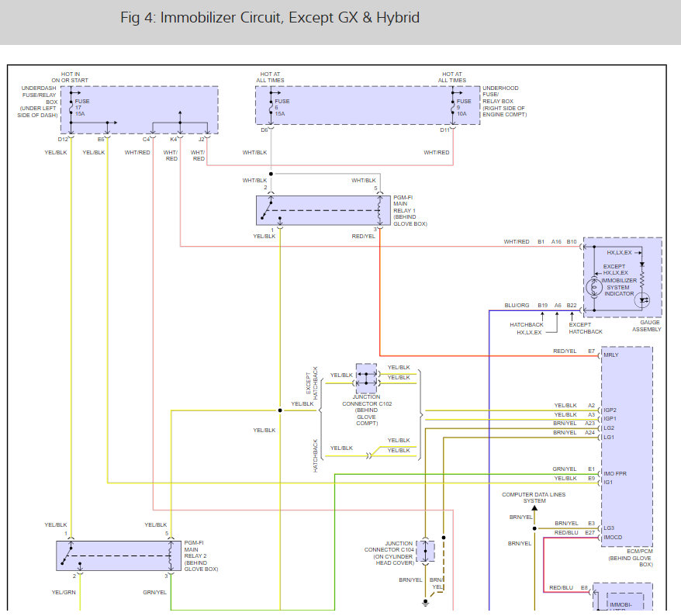Viewport: 681px width, 616px height.
Task: Click the HOT IN ON OR START label
Action: pos(71,76)
